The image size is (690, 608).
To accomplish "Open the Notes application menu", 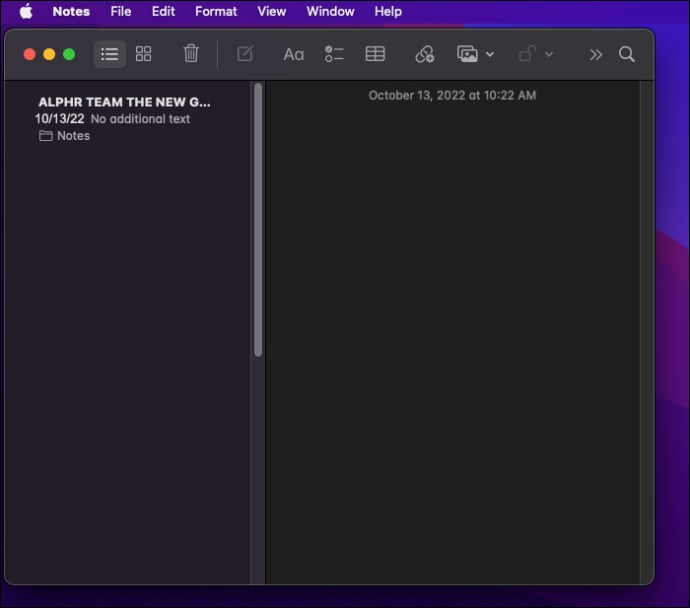I will (x=71, y=11).
